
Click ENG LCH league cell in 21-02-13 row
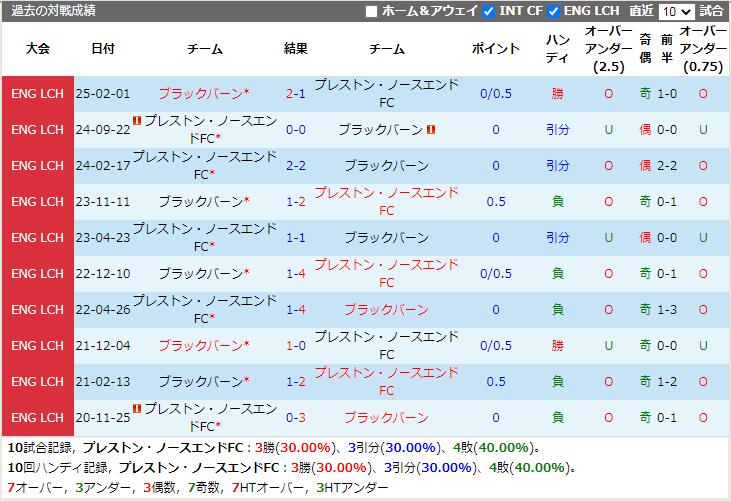[x=37, y=381]
